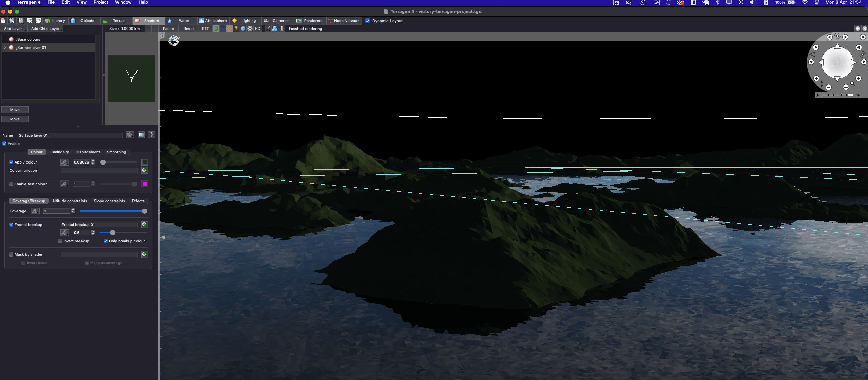Add a shader to Fractal breakup field
The width and height of the screenshot is (868, 380).
click(x=144, y=225)
